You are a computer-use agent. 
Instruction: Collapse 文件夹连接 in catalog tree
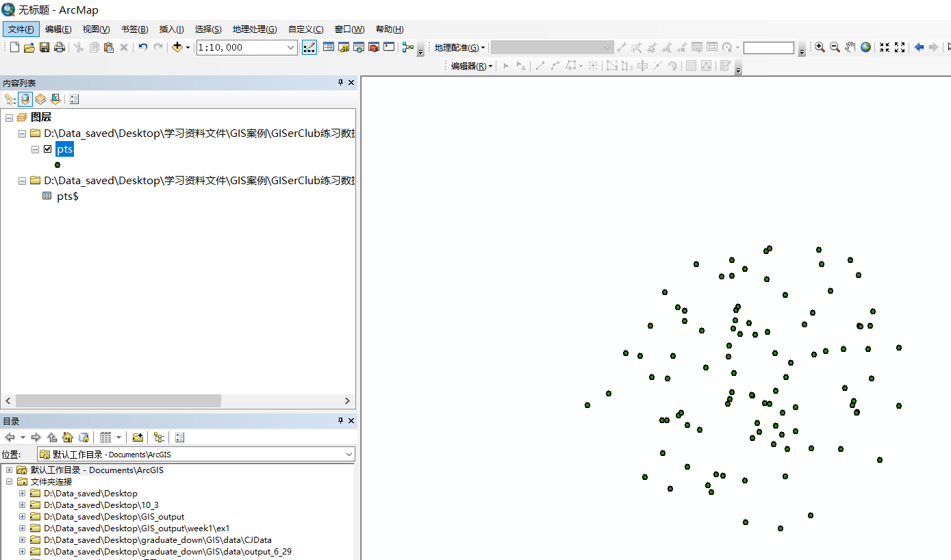[9, 482]
